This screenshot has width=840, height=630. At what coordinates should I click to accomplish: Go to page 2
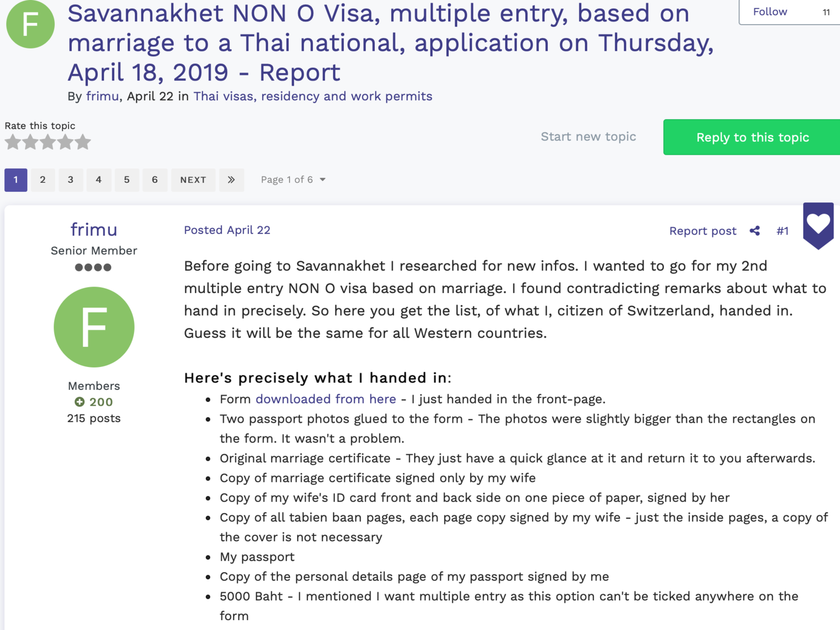[x=43, y=180]
